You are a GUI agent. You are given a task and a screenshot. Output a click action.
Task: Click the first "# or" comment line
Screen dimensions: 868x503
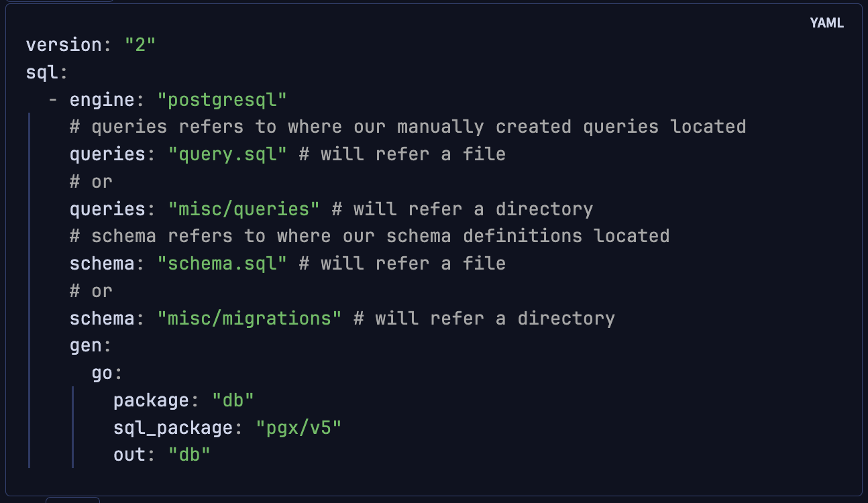point(91,182)
